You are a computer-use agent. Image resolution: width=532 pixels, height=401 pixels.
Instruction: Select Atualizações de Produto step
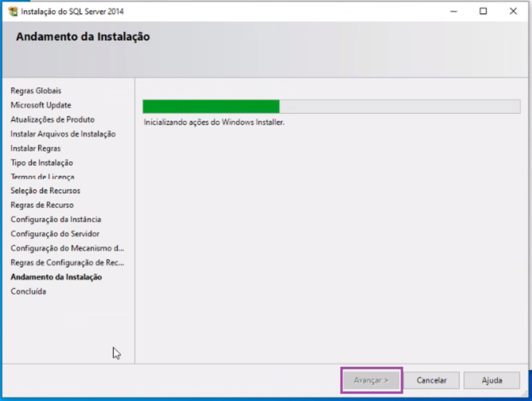(x=53, y=120)
